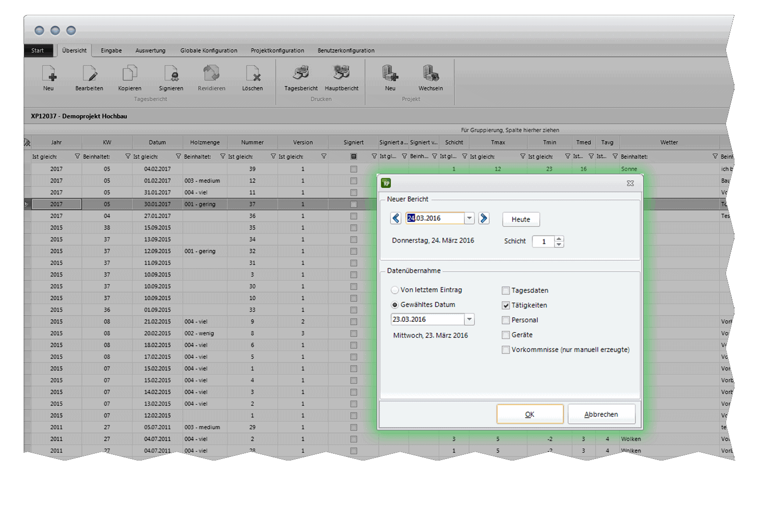Click the Wechseln project icon
Image resolution: width=772 pixels, height=532 pixels.
(431, 74)
